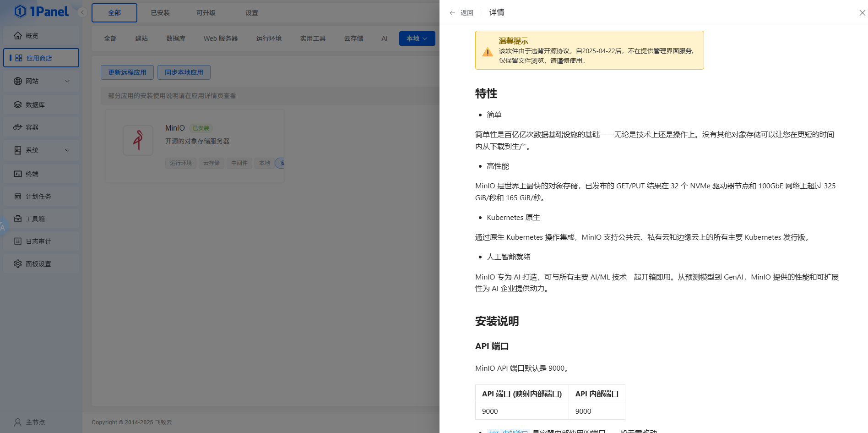Close the 详情 detail drawer
This screenshot has height=433, width=868.
coord(862,13)
